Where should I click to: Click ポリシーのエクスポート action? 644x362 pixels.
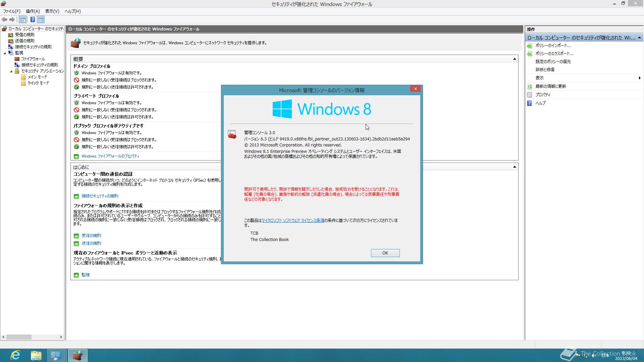click(x=554, y=54)
